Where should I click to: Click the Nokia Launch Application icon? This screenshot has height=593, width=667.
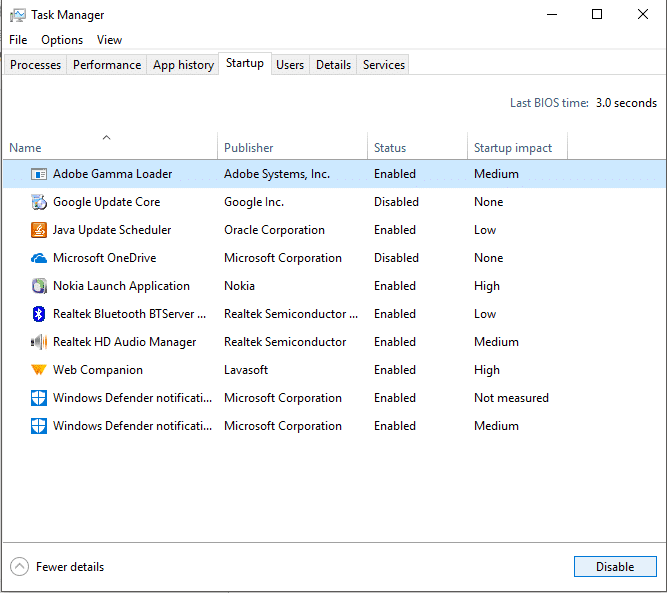tap(39, 286)
